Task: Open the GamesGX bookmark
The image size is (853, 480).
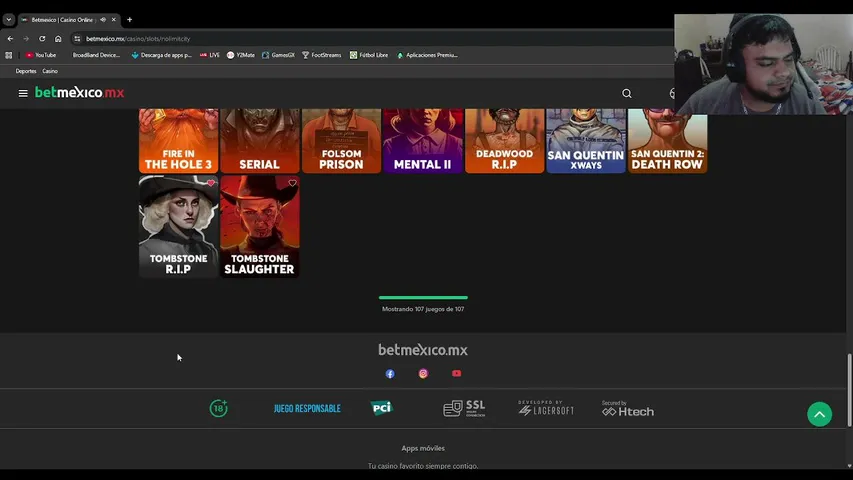Action: 279,55
